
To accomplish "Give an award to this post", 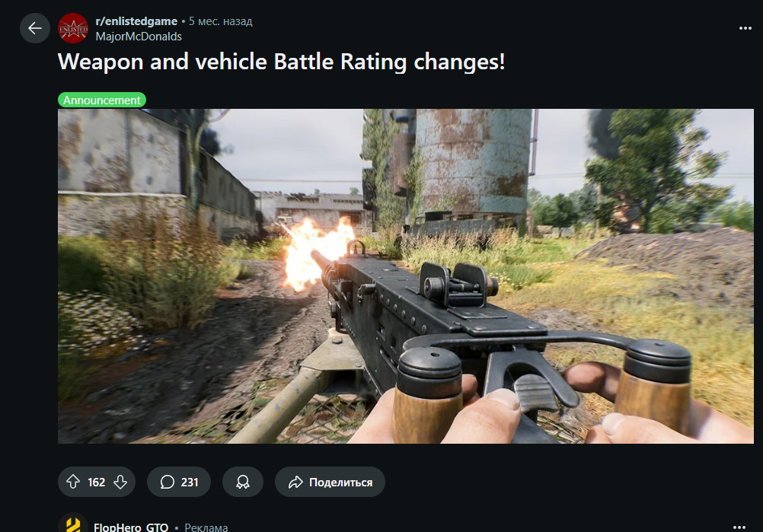I will coord(243,482).
